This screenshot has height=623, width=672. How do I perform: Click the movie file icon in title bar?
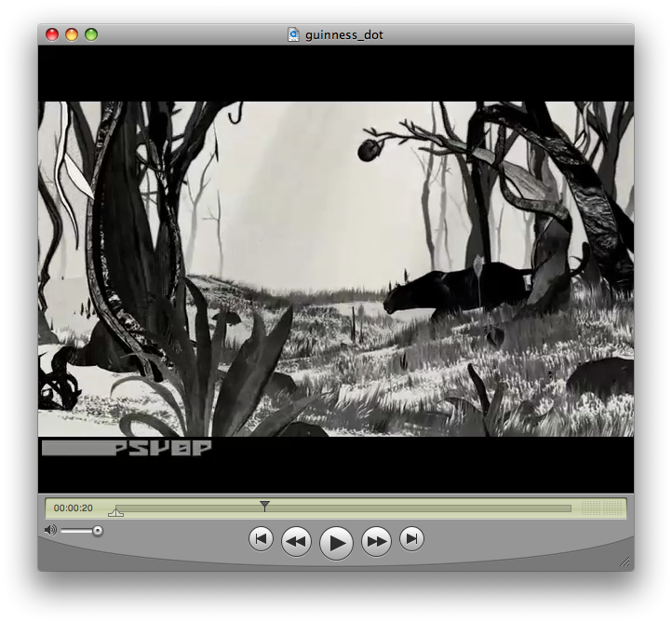293,34
